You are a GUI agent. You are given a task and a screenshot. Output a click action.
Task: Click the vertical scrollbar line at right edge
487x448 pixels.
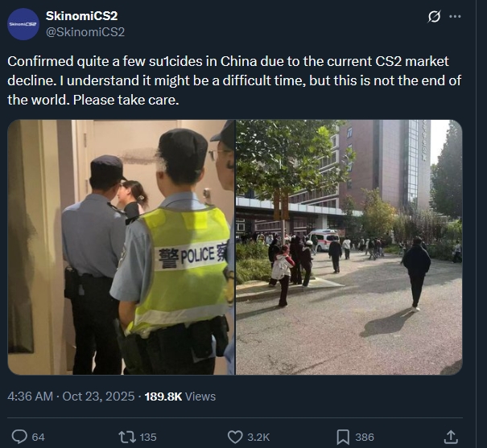[476, 224]
